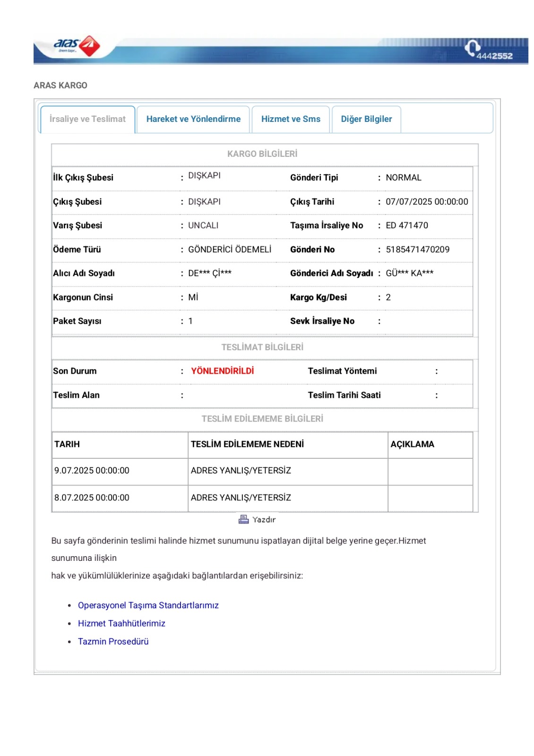
Task: Click the Gönderici name GÜ*** KA***
Action: point(410,273)
